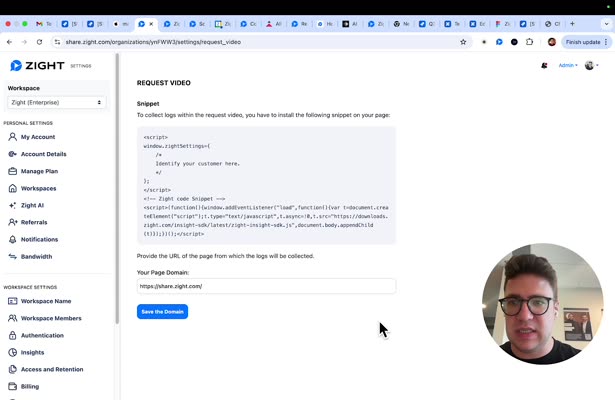Open browser extensions puzzle icon
The width and height of the screenshot is (615, 400).
tap(529, 42)
